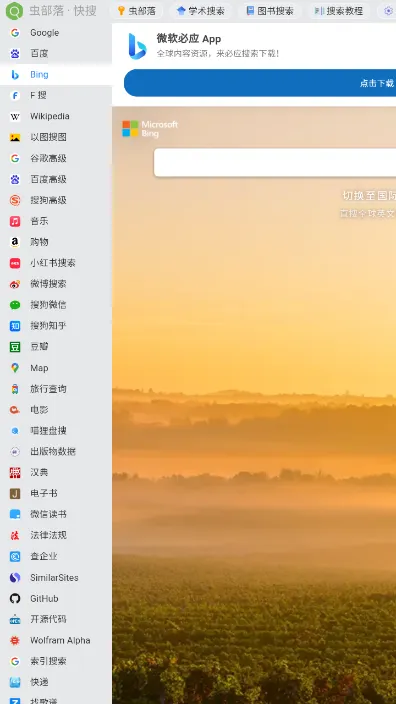
Task: Click the 微软必应 App title text
Action: click(x=189, y=39)
